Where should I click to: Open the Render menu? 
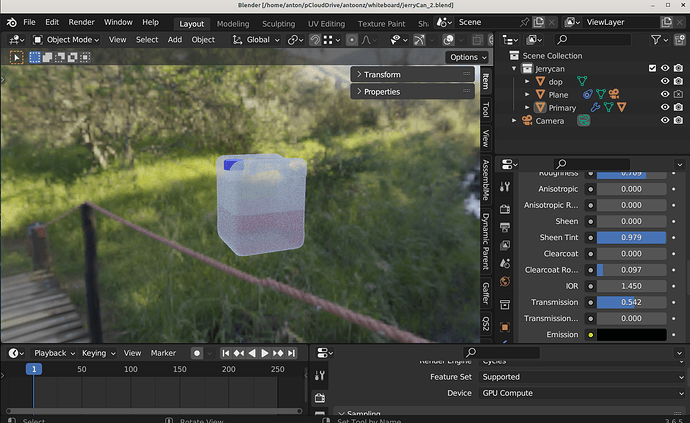[81, 22]
